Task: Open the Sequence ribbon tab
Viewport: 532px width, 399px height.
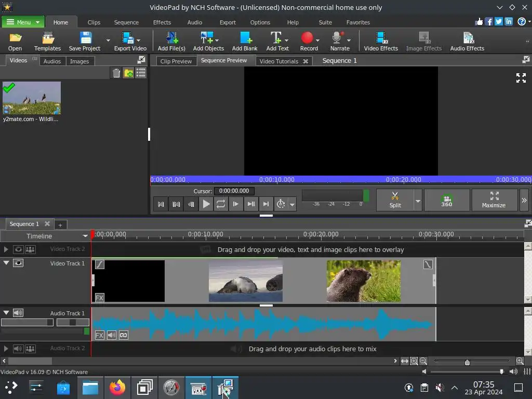Action: (126, 22)
